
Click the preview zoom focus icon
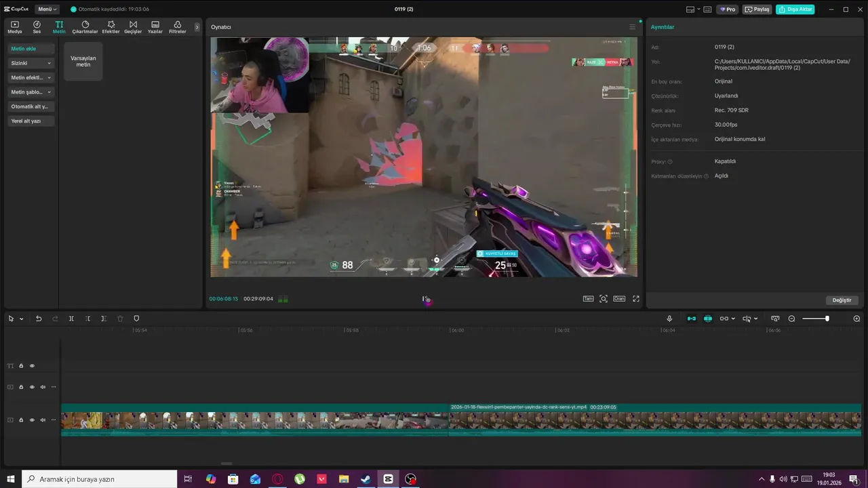pyautogui.click(x=604, y=299)
